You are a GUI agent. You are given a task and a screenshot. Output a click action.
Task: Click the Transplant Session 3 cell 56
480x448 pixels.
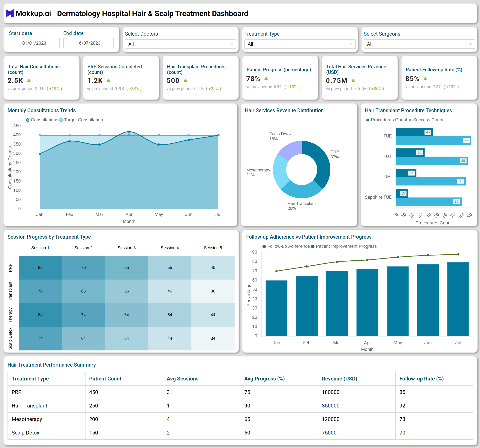point(127,291)
